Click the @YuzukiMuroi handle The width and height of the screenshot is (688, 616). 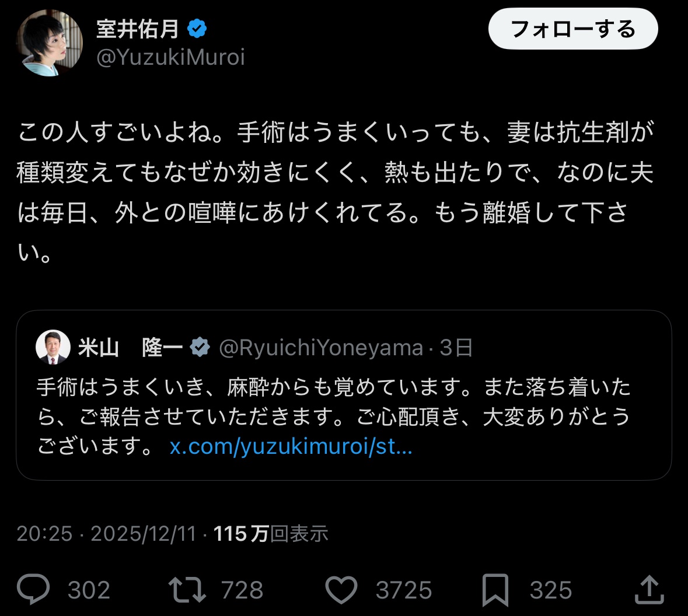170,57
